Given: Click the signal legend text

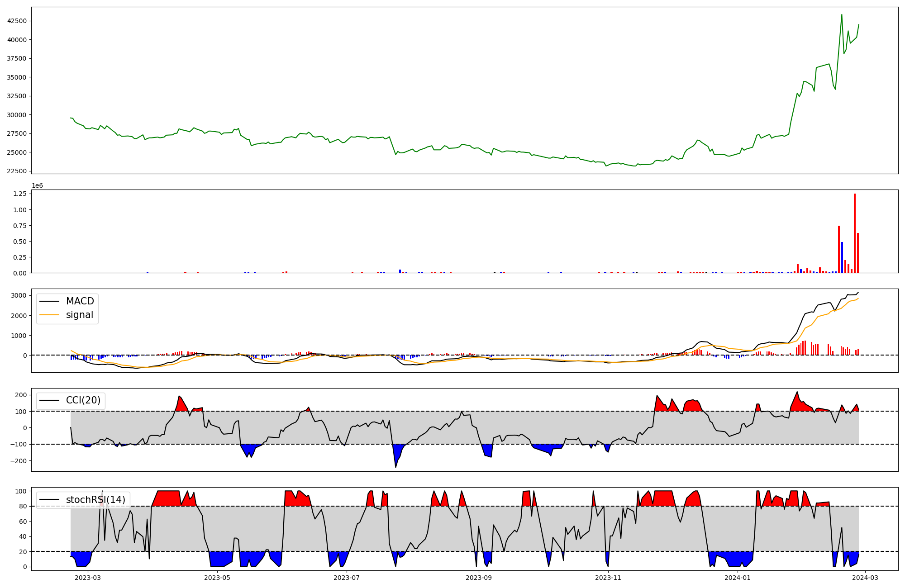Looking at the screenshot, I should pos(79,315).
